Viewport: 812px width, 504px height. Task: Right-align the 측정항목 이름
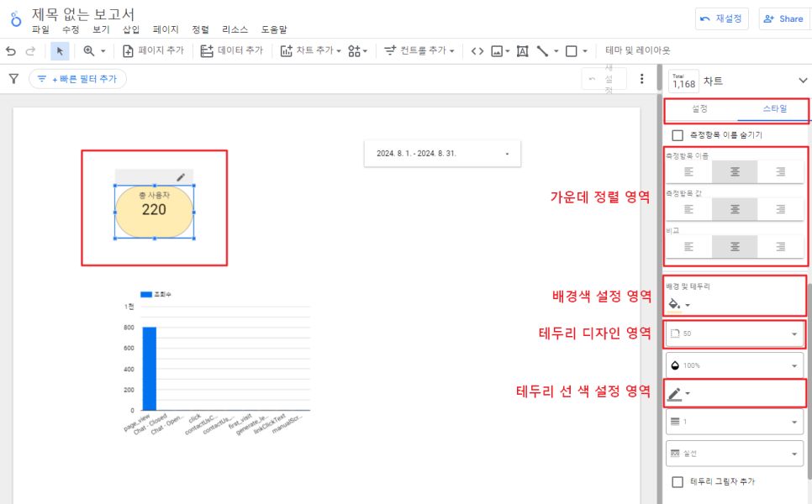(x=780, y=172)
